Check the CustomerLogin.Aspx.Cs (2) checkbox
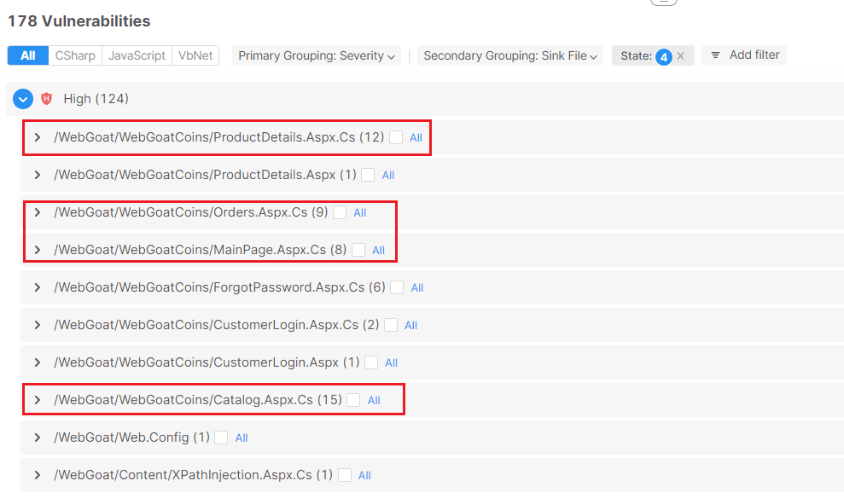 click(392, 325)
